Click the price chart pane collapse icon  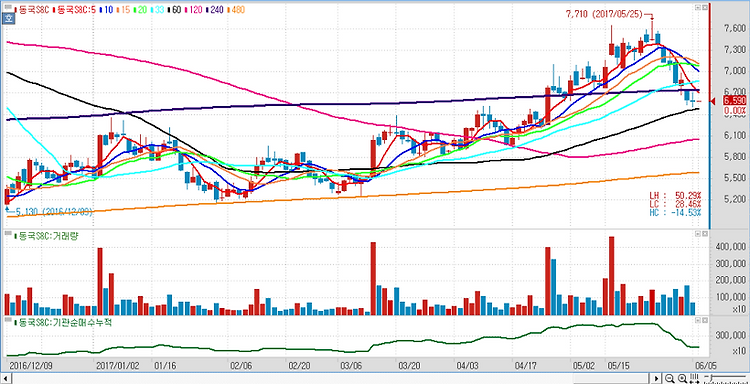[697, 8]
